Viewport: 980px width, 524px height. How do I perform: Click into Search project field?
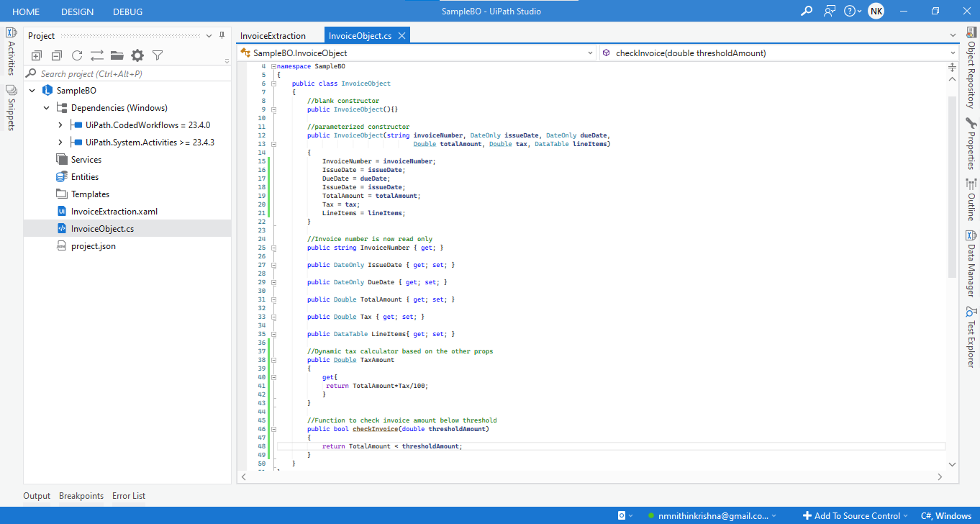[x=128, y=73]
